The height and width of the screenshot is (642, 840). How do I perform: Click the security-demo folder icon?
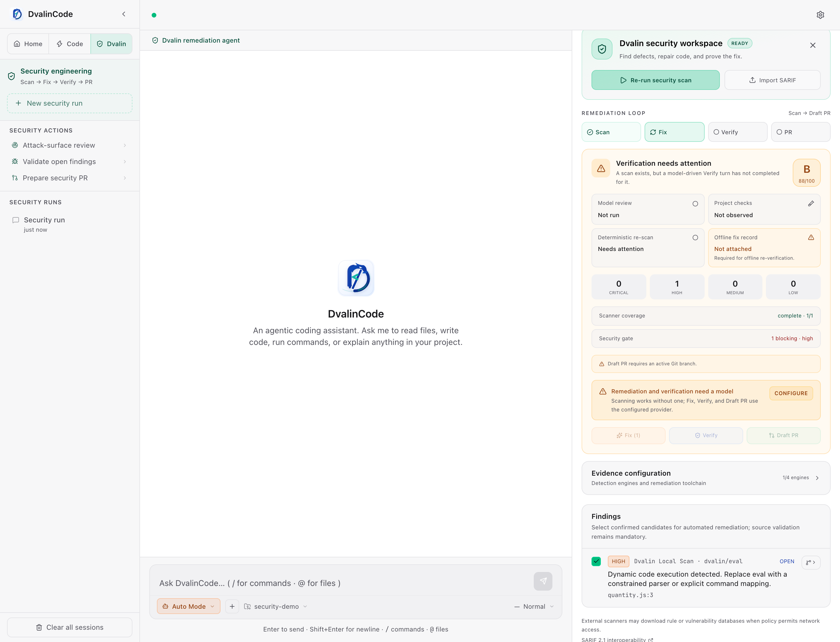pyautogui.click(x=248, y=606)
